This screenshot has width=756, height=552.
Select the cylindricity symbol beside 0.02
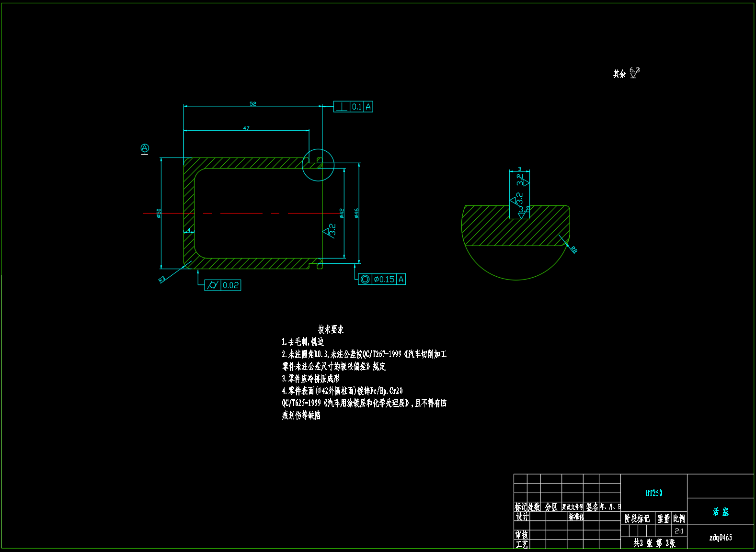[x=213, y=285]
